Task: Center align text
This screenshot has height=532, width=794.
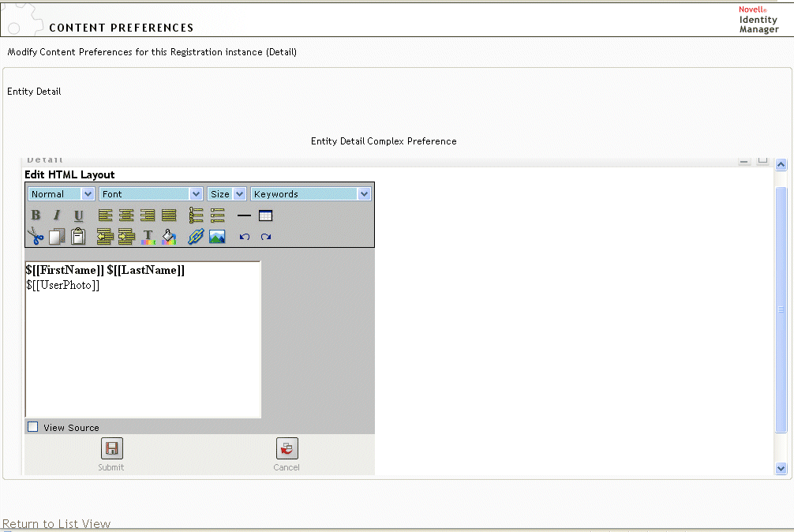Action: point(126,215)
